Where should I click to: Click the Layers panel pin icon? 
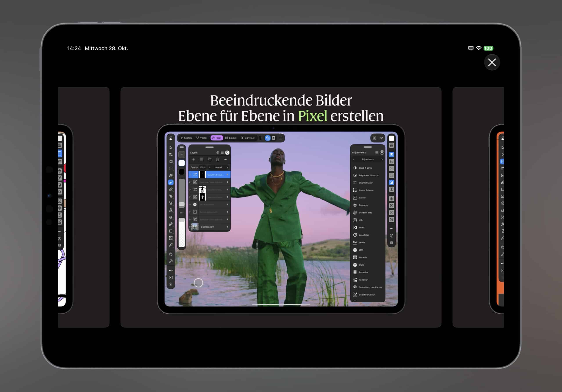coord(227,153)
